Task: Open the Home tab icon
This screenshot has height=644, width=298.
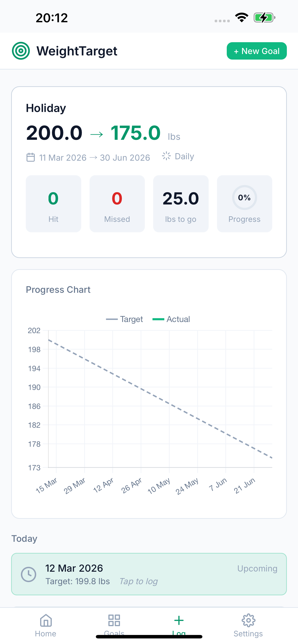Action: (x=46, y=620)
